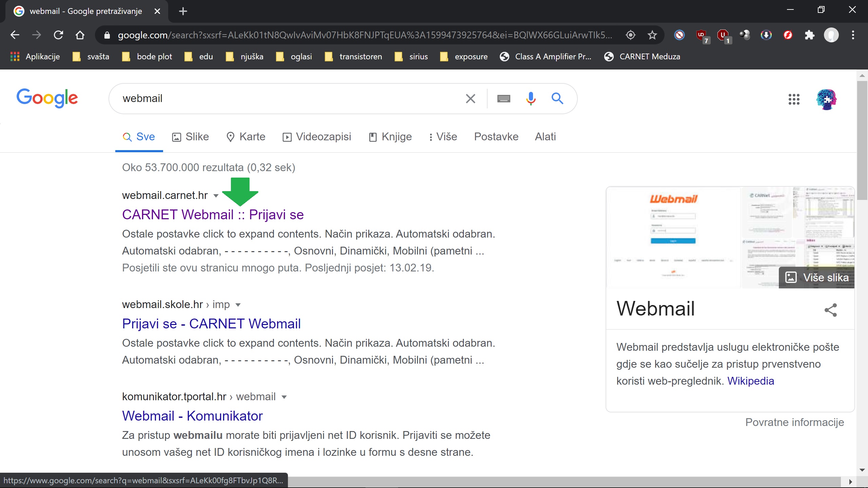The width and height of the screenshot is (868, 488).
Task: Switch to the Slike tab
Action: [x=191, y=137]
